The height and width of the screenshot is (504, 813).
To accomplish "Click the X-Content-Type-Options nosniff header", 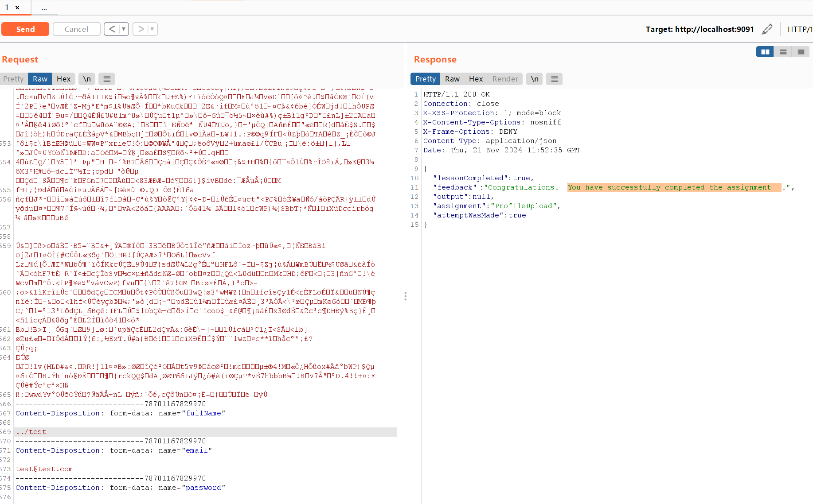I will pos(492,122).
